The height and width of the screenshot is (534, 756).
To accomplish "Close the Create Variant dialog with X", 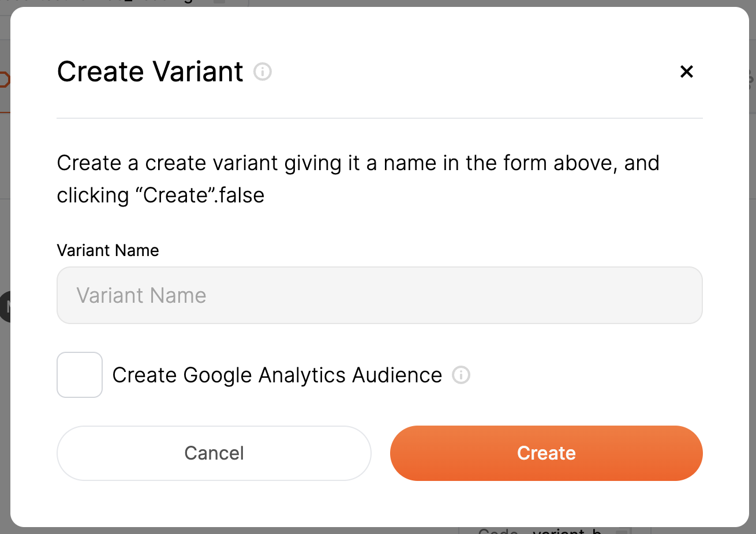I will [686, 72].
